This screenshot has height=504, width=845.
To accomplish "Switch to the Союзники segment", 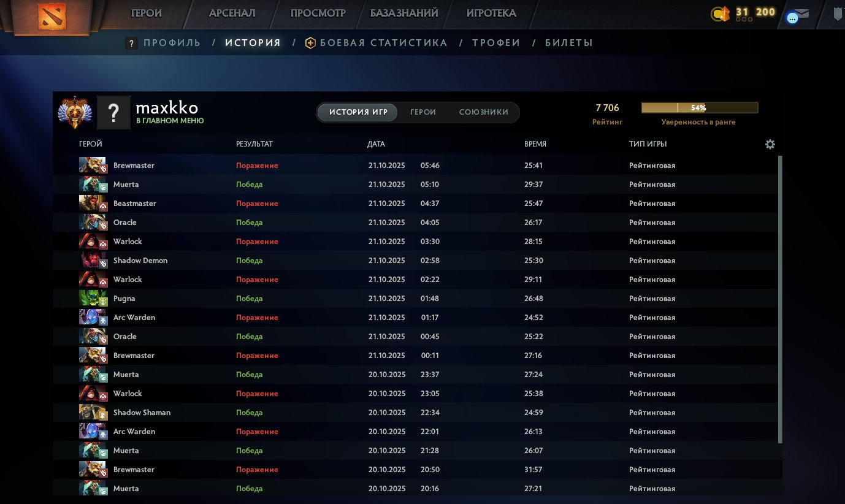I will tap(483, 112).
